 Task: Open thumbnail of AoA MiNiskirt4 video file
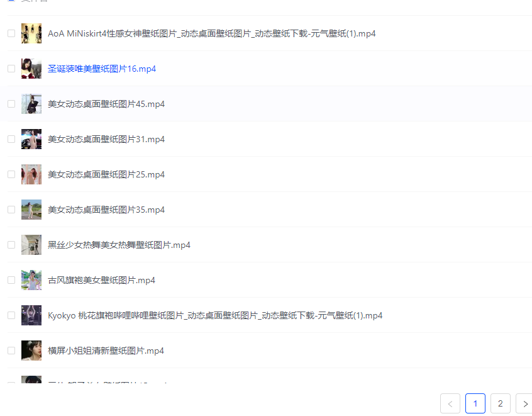coord(31,33)
